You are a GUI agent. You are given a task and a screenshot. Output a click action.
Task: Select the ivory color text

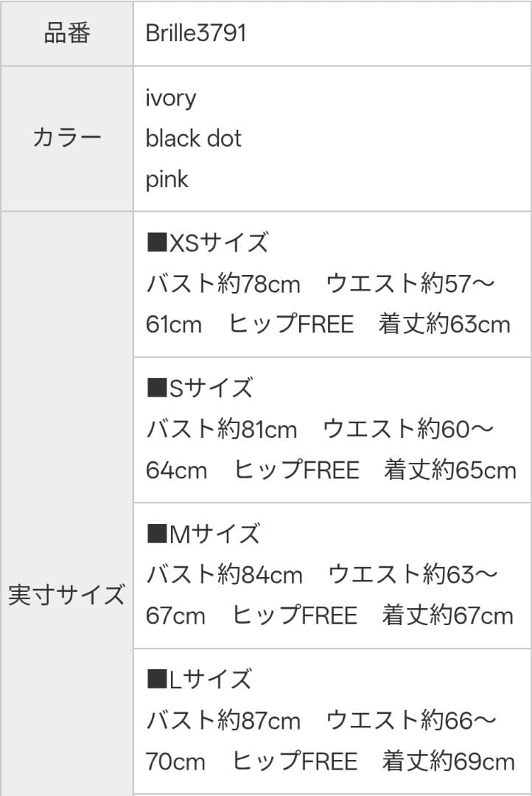click(171, 98)
